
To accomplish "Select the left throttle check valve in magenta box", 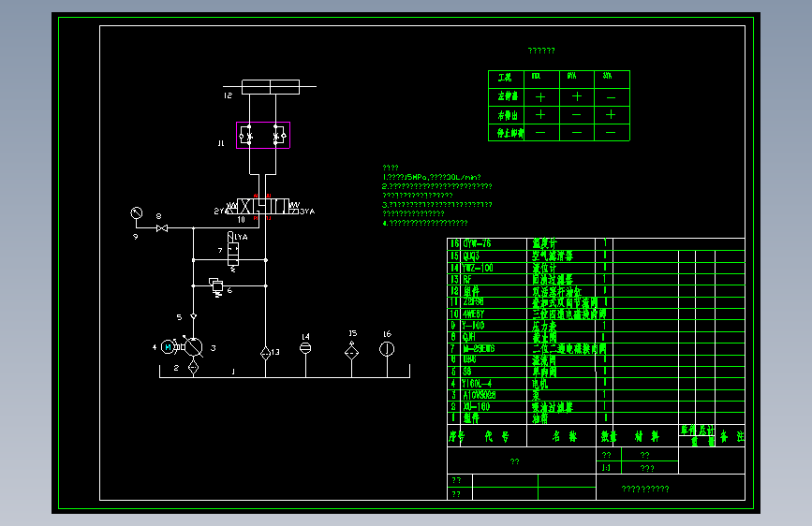I will click(x=246, y=136).
